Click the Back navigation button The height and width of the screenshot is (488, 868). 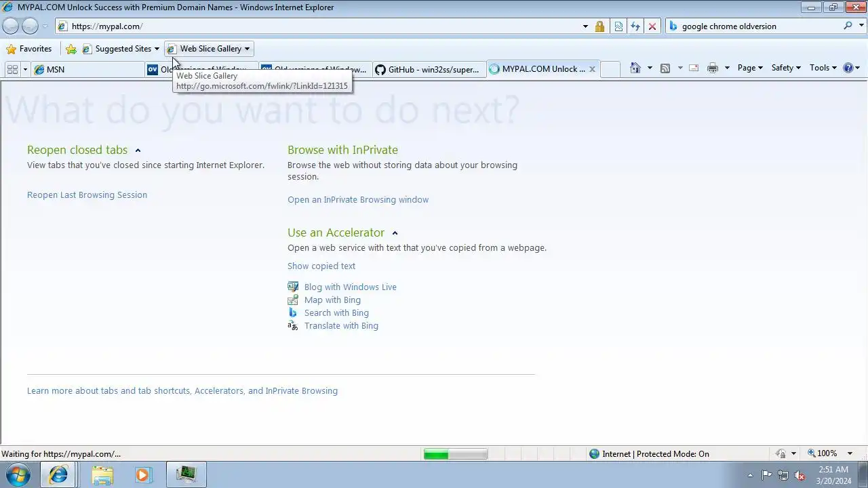[11, 26]
